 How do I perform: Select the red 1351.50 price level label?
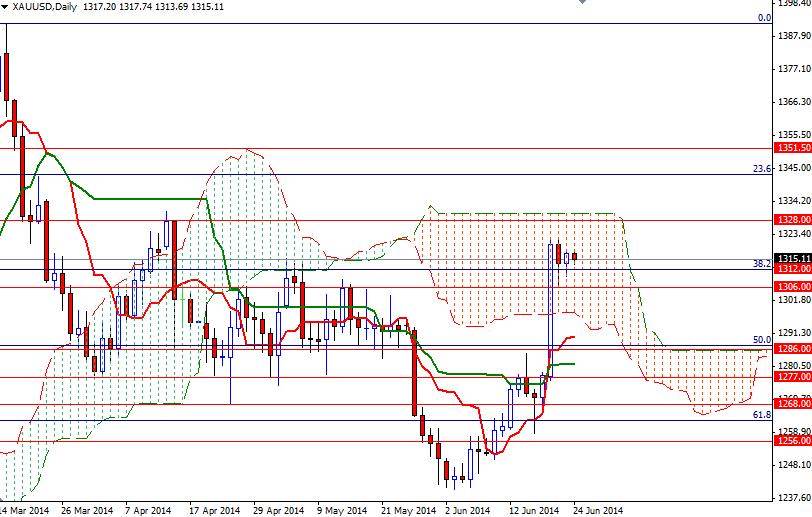(x=792, y=148)
